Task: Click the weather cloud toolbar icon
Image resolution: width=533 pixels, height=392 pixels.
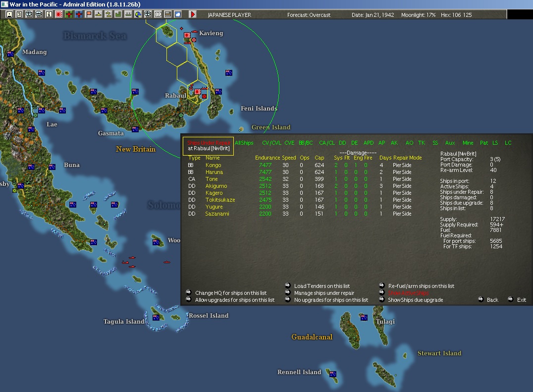Action: tap(177, 14)
